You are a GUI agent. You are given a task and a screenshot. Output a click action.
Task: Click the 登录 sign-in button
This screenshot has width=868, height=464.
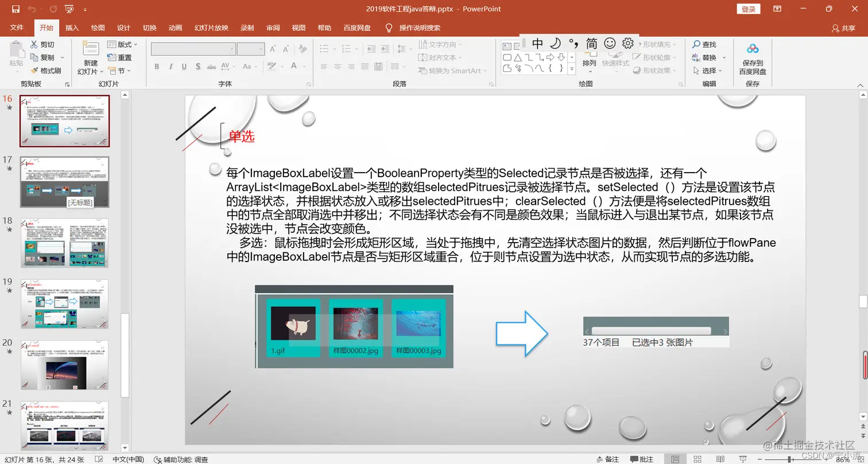[x=749, y=9]
